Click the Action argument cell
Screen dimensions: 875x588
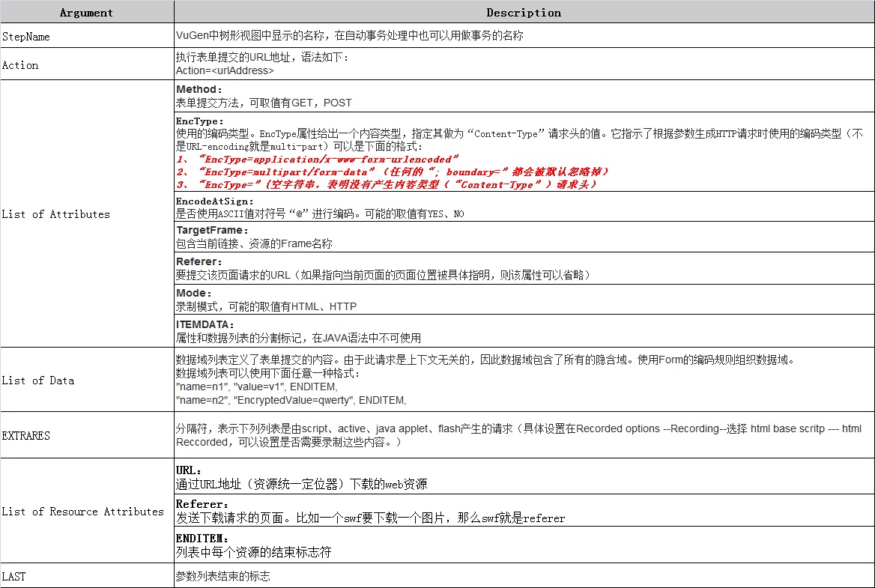(20, 64)
